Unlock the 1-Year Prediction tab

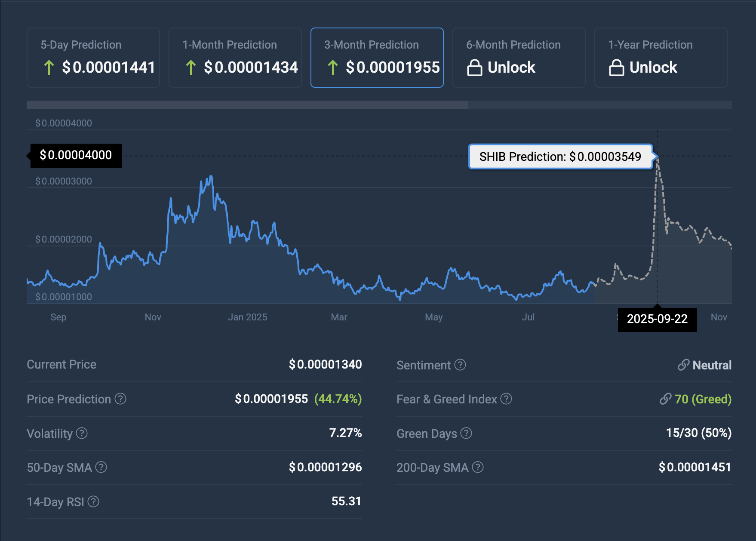coord(661,58)
